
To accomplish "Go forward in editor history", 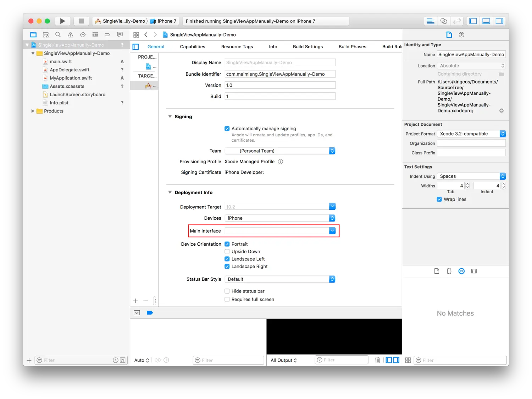I will coord(155,34).
